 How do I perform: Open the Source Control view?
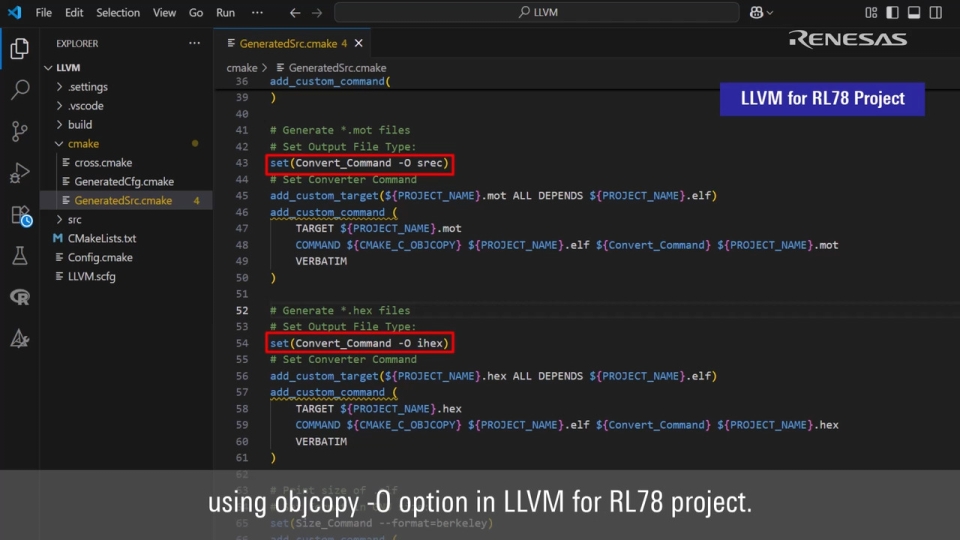pos(19,131)
